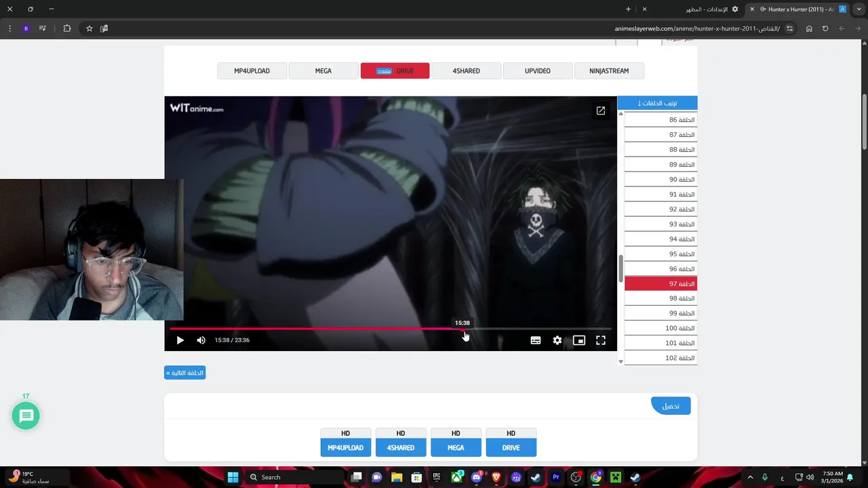Open the green chat bubble widget
Screen dimensions: 868x488
[26, 415]
